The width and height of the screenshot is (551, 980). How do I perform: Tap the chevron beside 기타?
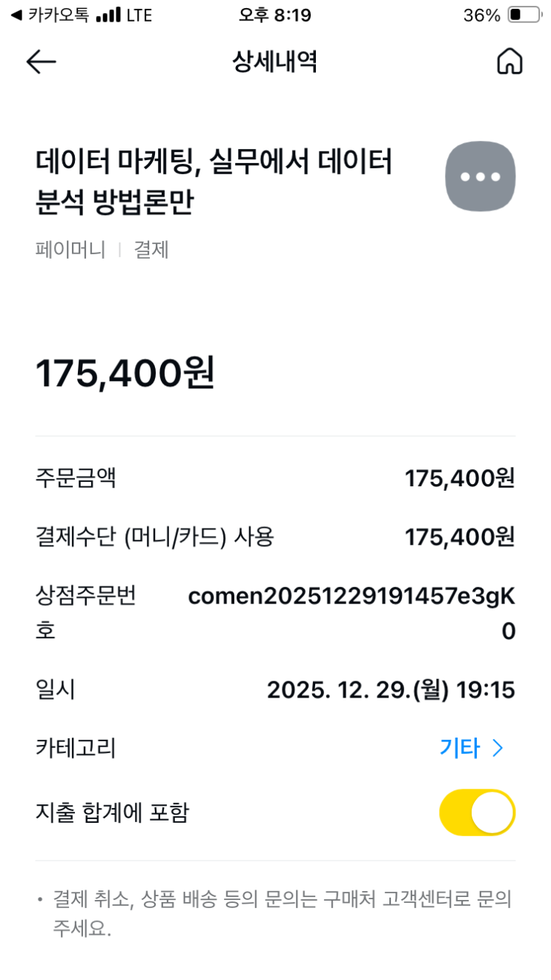pyautogui.click(x=498, y=749)
